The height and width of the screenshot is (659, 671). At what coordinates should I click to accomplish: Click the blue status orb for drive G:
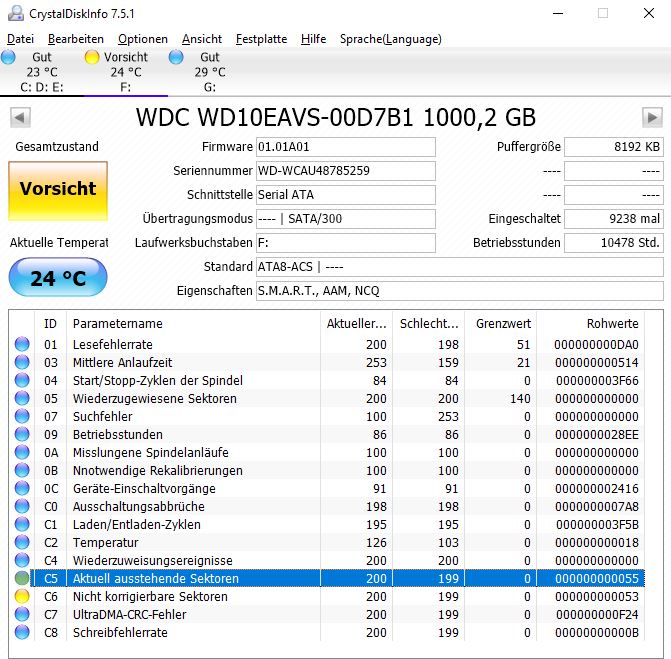pos(176,57)
